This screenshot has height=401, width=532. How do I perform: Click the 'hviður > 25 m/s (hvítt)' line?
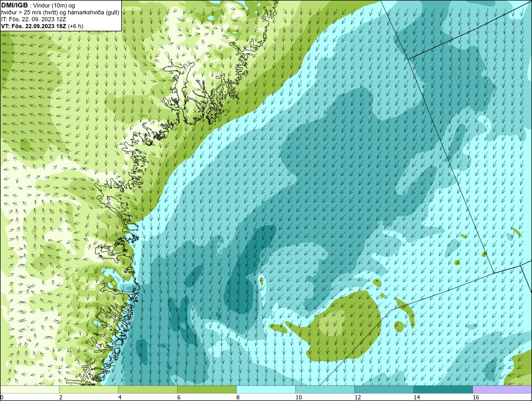click(x=60, y=12)
